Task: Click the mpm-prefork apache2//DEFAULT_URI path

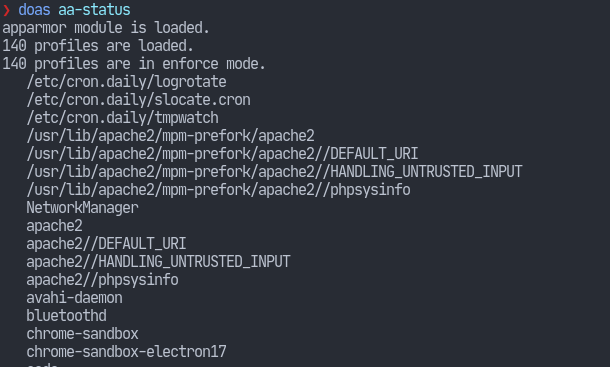Action: (222, 153)
